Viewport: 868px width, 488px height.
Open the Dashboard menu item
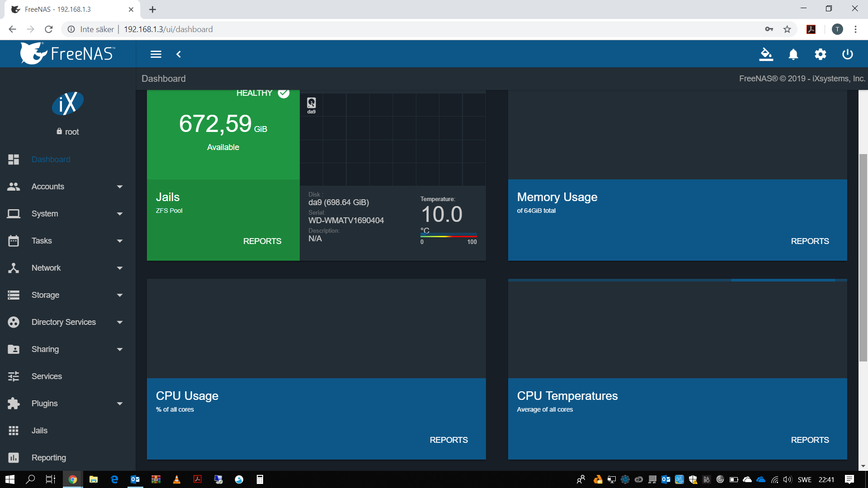[x=68, y=160]
